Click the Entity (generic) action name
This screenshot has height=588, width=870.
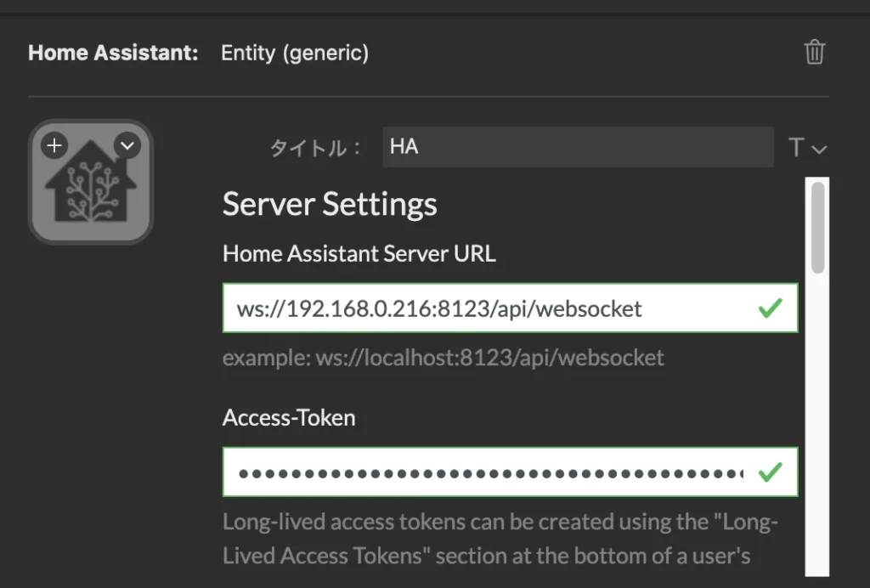[x=295, y=54]
